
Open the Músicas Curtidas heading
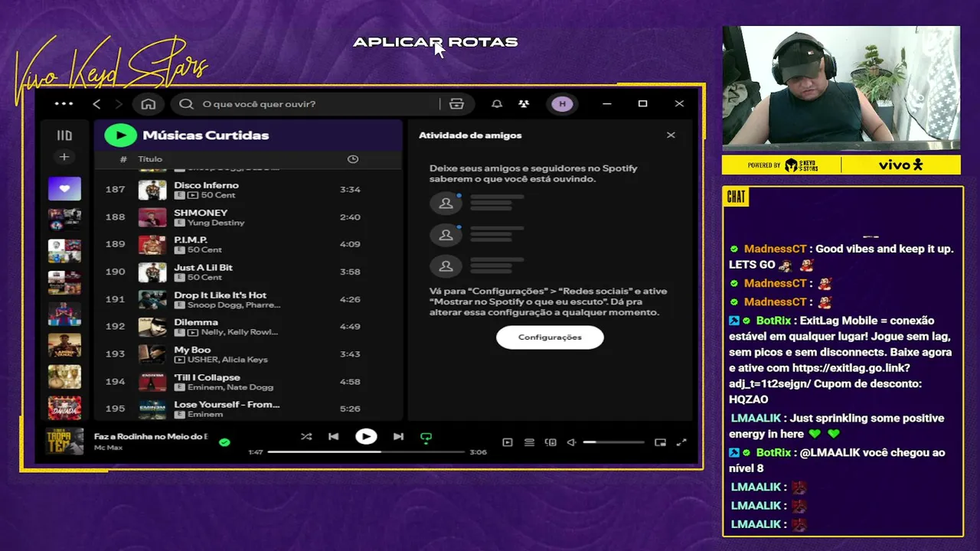point(206,135)
